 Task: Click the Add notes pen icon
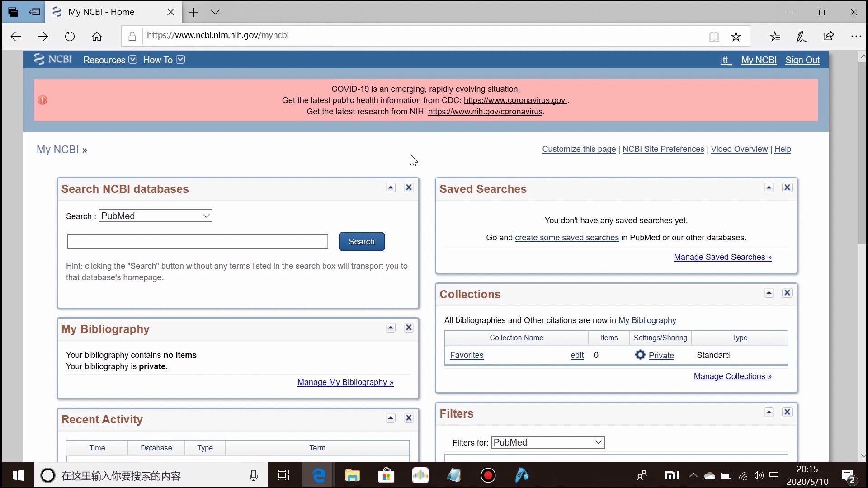pyautogui.click(x=802, y=37)
